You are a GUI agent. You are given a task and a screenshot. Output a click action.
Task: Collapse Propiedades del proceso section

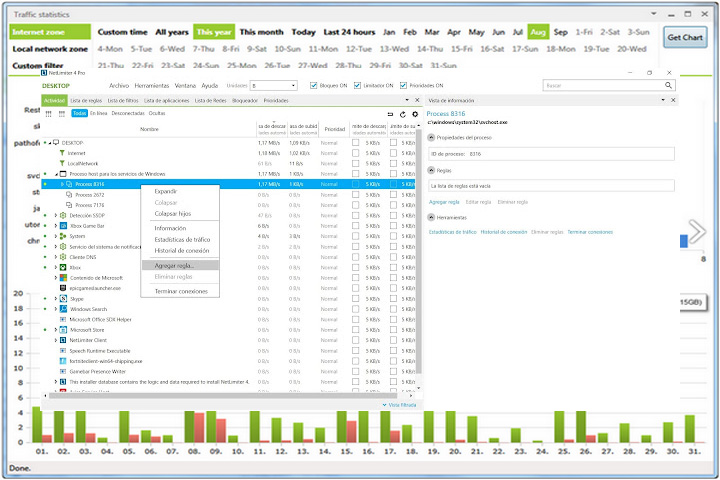pyautogui.click(x=431, y=137)
